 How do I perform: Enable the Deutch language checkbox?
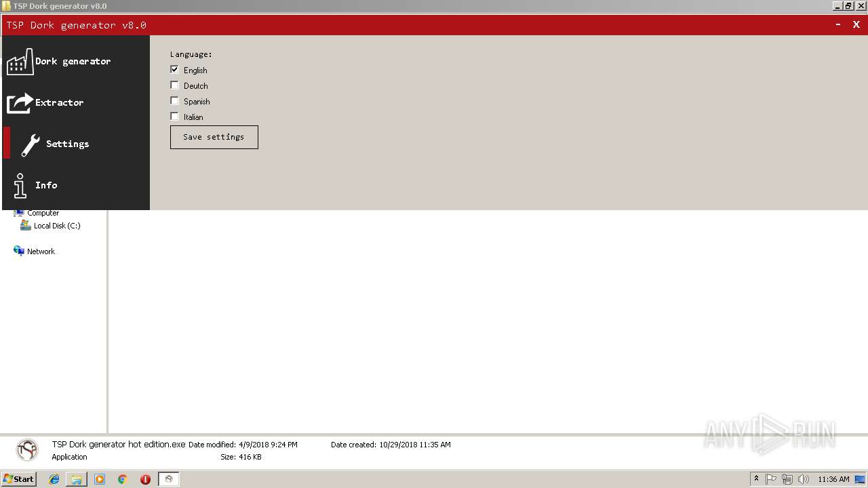tap(175, 85)
